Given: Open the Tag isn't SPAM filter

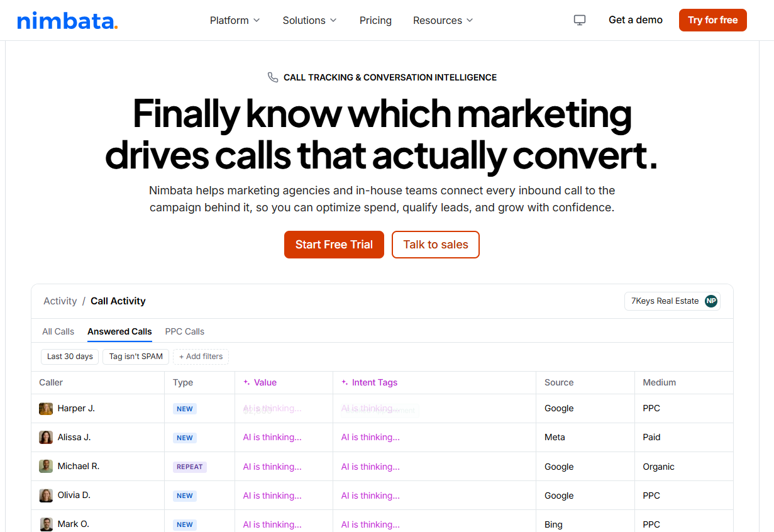Looking at the screenshot, I should (x=136, y=357).
